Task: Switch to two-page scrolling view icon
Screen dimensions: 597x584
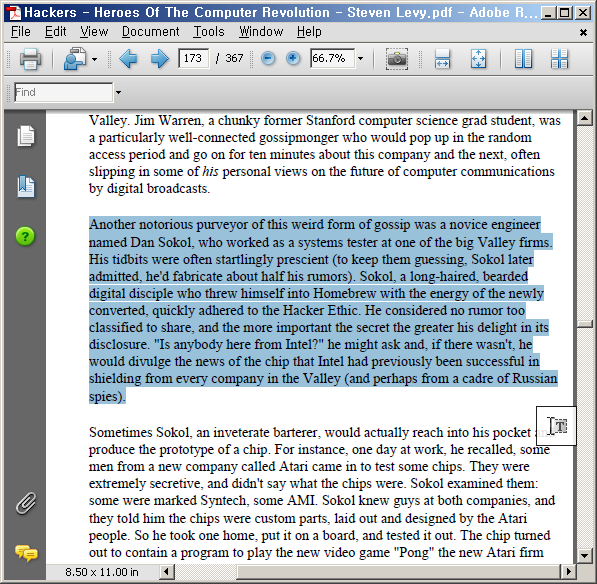Action: (559, 59)
